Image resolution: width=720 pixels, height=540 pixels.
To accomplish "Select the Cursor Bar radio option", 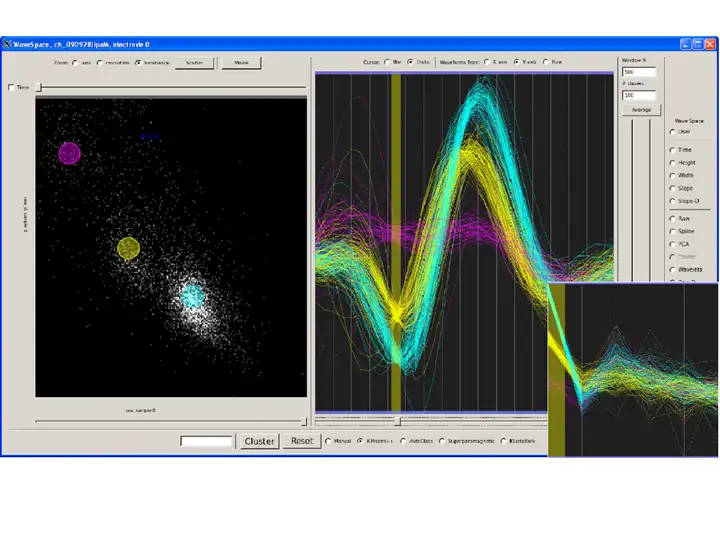I will click(387, 62).
